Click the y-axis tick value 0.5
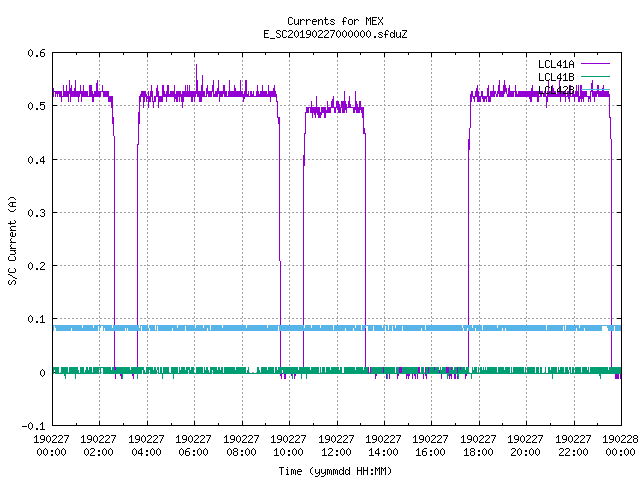Screen dimensions: 640x480 tap(36, 106)
